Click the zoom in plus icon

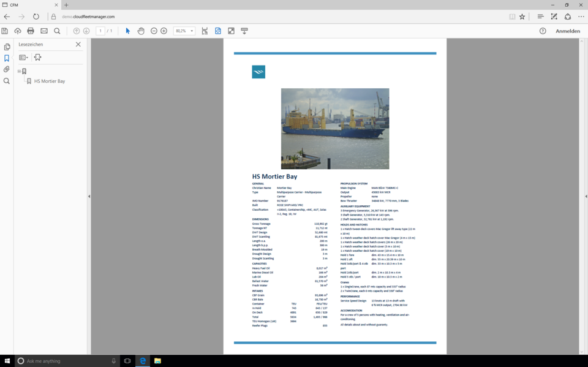point(164,31)
